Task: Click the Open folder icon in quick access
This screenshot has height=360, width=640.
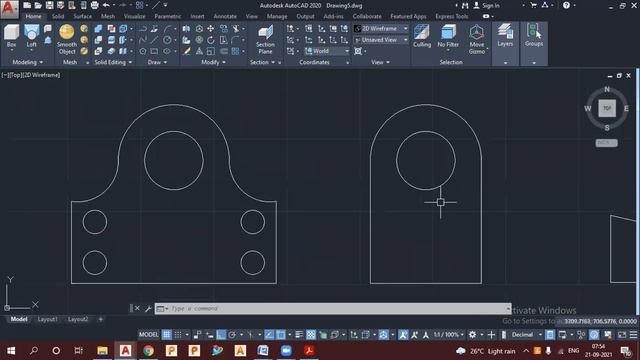Action: pyautogui.click(x=38, y=5)
